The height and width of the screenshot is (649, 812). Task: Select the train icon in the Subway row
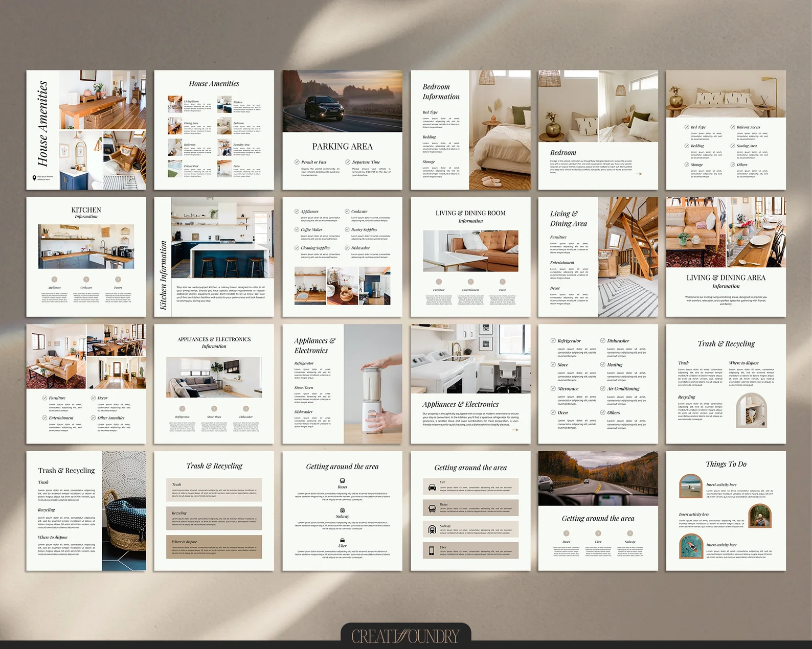[x=432, y=529]
